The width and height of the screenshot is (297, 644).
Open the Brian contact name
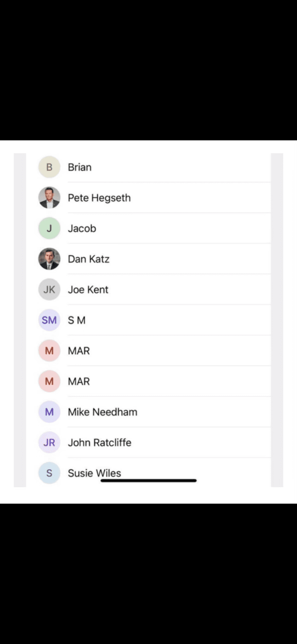(x=80, y=167)
